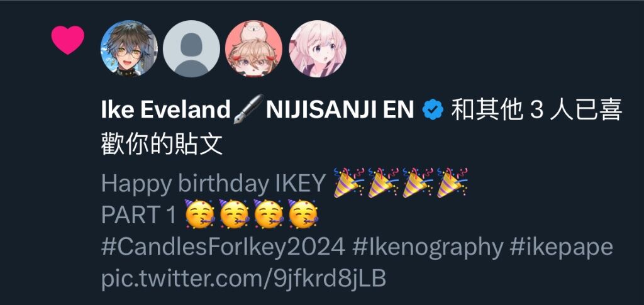Click the Happy birthday IKEY text
This screenshot has height=305, width=644.
(214, 184)
